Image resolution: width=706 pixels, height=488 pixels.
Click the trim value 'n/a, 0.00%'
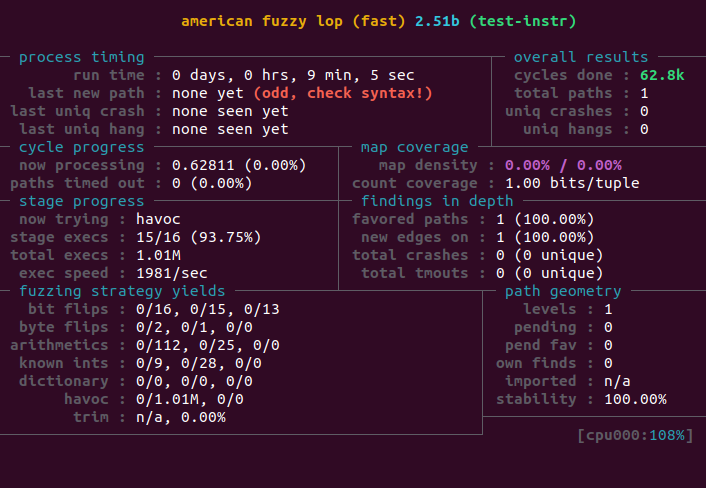pos(181,417)
